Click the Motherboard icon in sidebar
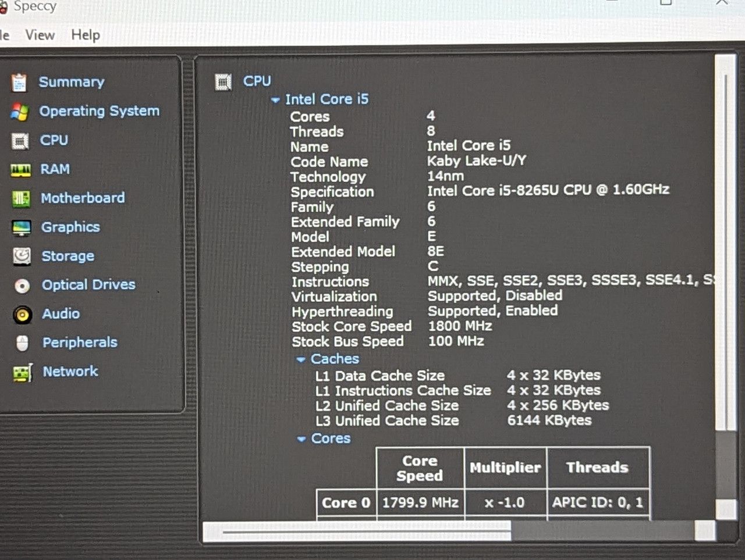Image resolution: width=745 pixels, height=560 pixels. pos(21,199)
